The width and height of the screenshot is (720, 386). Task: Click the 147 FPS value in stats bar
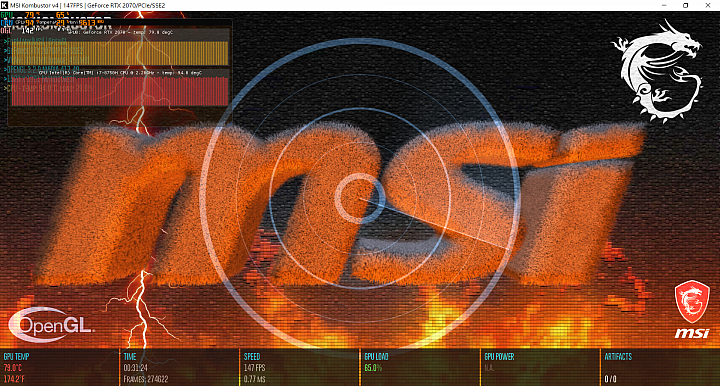coord(255,368)
